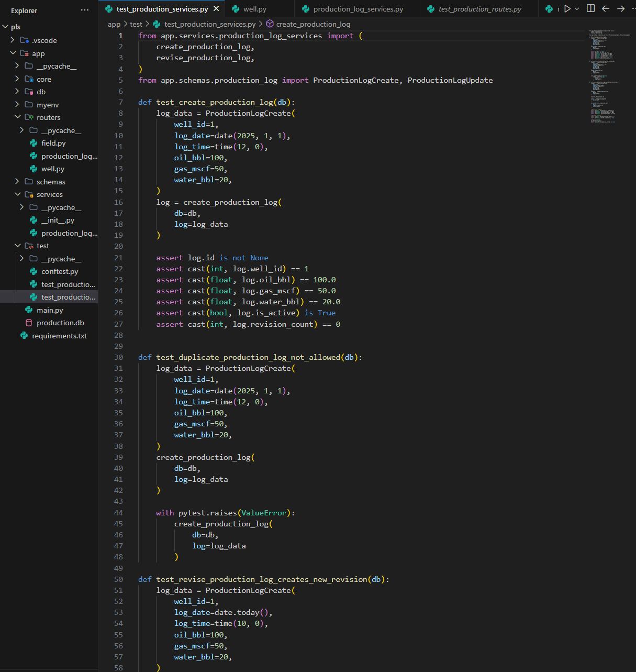The height and width of the screenshot is (672, 636).
Task: Select the Python file icon on main.py
Action: coord(30,310)
